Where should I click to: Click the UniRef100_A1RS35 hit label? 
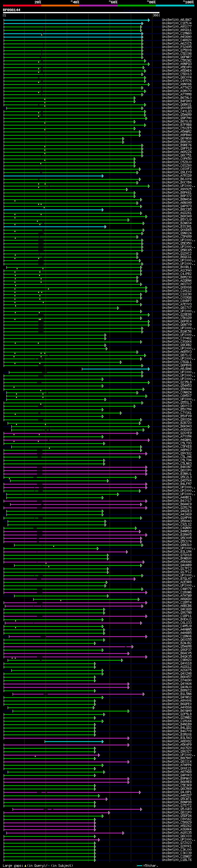pos(177,833)
